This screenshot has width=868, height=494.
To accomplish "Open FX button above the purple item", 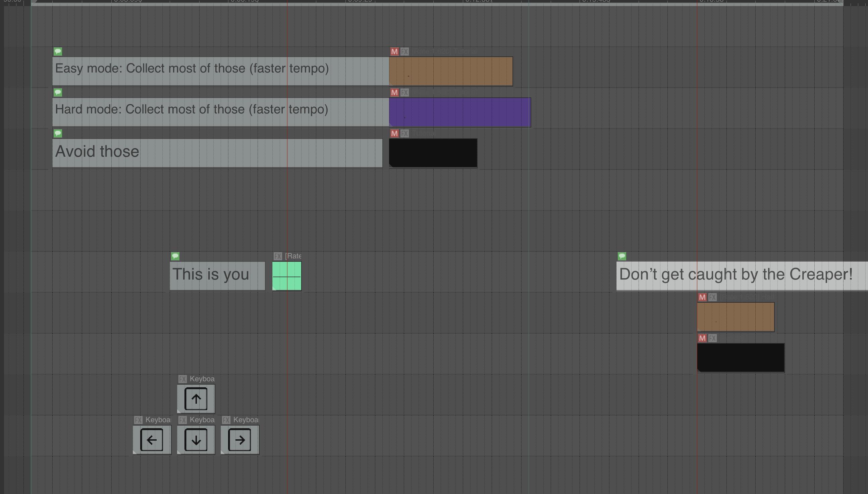I will tap(404, 92).
